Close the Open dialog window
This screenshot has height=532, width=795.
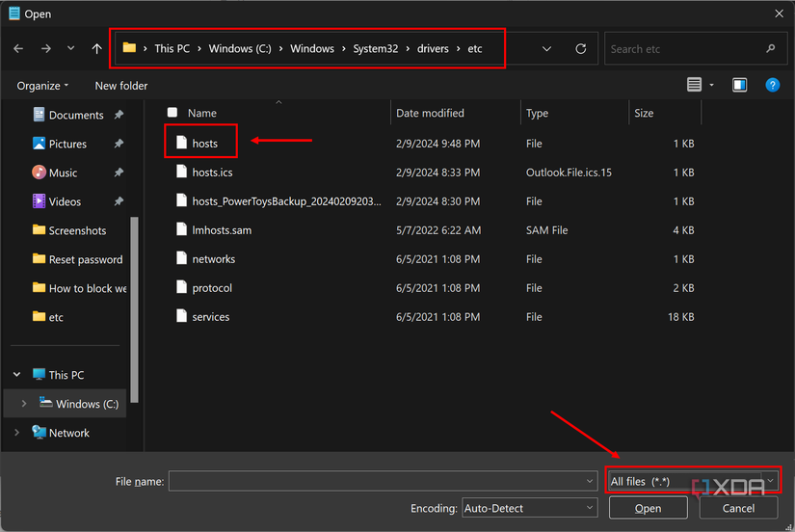779,13
